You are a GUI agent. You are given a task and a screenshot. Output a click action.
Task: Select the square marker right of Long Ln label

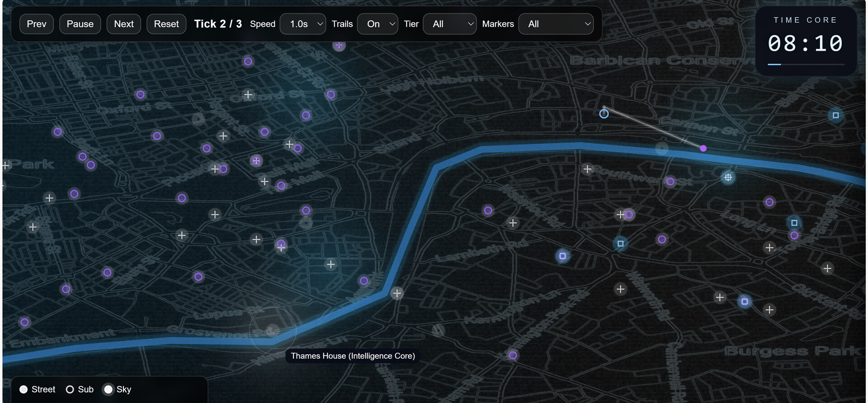794,223
